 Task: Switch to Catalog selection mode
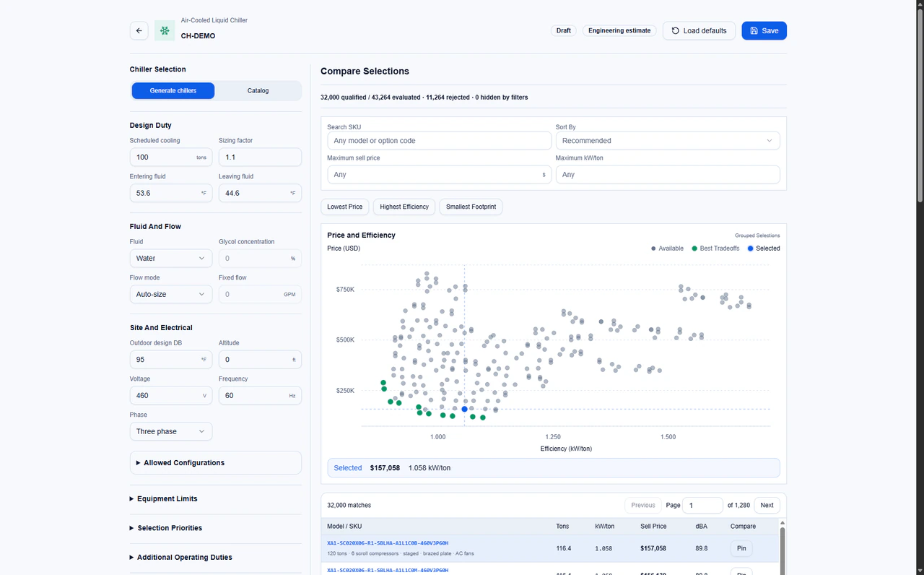click(258, 90)
